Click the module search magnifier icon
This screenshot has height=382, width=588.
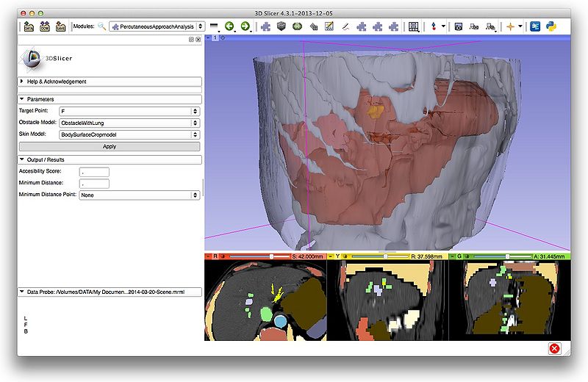coord(101,26)
